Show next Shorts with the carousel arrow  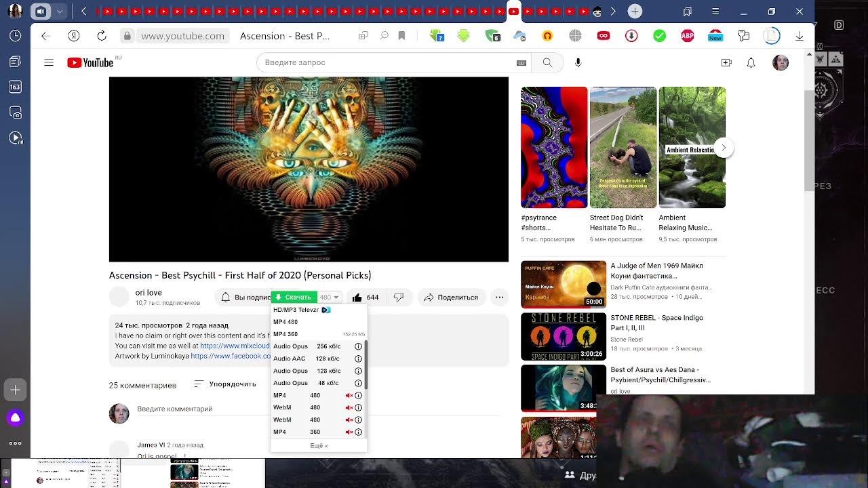[724, 148]
